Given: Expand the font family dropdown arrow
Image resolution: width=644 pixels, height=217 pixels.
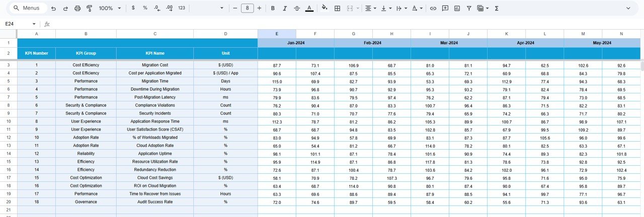Looking at the screenshot, I should pyautogui.click(x=222, y=9).
